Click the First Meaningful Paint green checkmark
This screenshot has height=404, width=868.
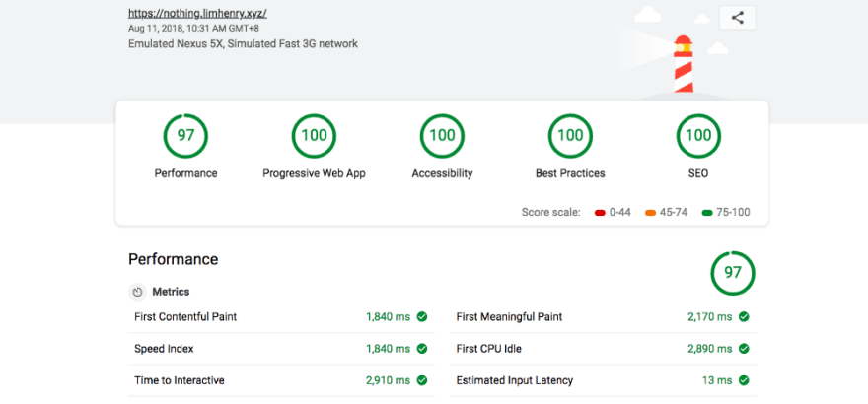coord(744,317)
